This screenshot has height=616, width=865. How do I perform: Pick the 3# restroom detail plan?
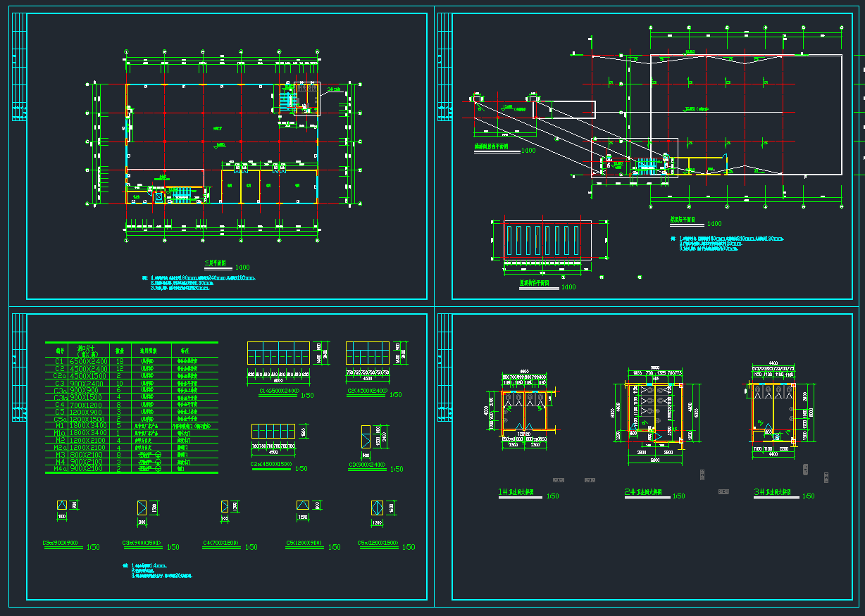coord(773,410)
